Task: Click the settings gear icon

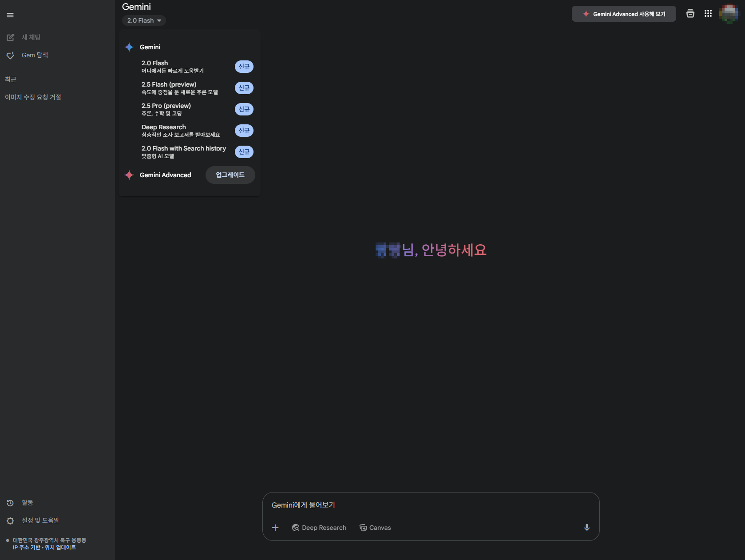Action: (x=10, y=520)
